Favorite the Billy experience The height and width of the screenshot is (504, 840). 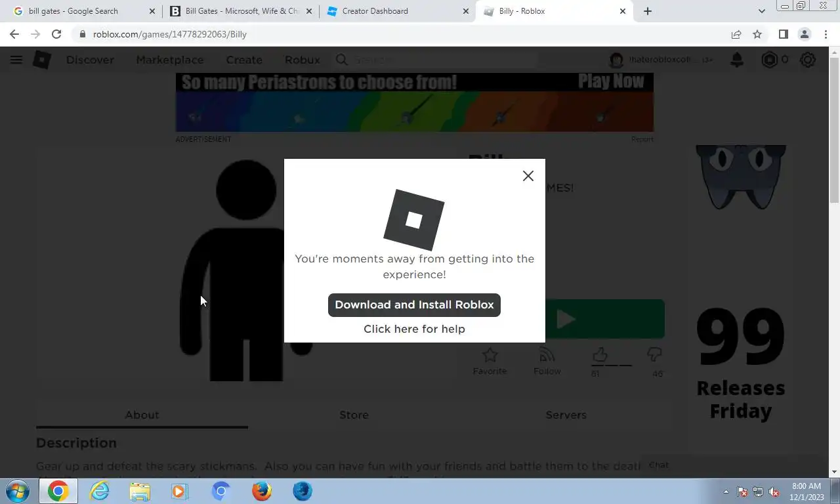point(490,362)
